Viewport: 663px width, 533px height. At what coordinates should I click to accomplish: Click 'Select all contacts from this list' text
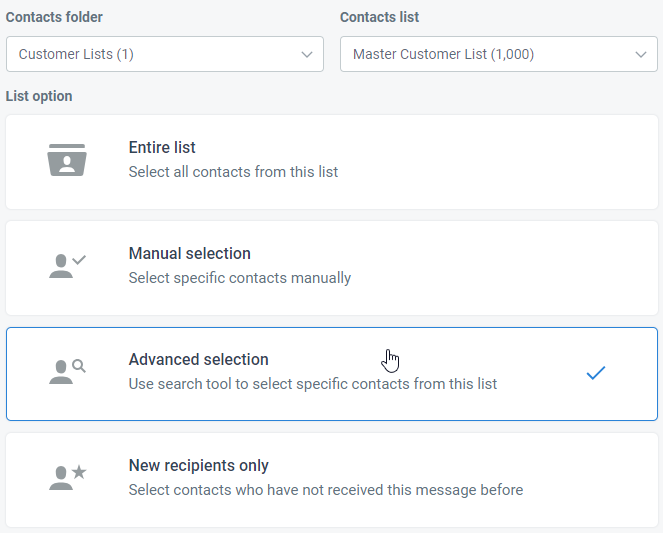pyautogui.click(x=233, y=172)
